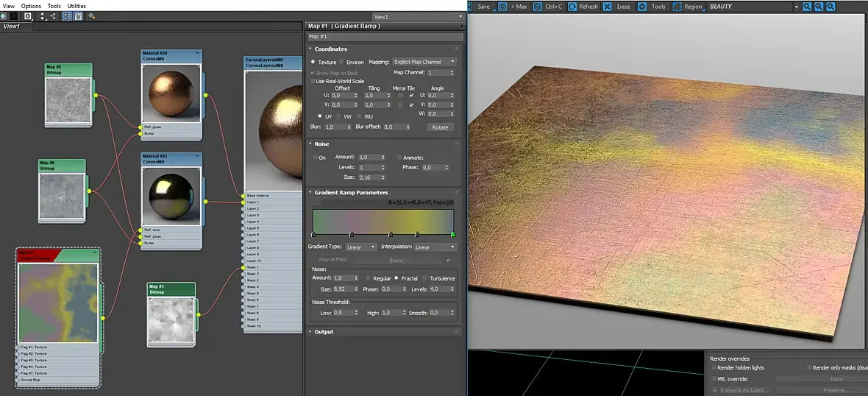Select the green end flag on gradient ramp
Image resolution: width=868 pixels, height=396 pixels.
coord(453,235)
